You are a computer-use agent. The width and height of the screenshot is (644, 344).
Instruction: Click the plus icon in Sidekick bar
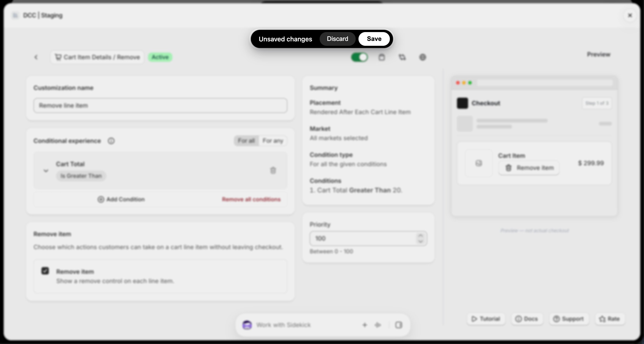coord(365,325)
